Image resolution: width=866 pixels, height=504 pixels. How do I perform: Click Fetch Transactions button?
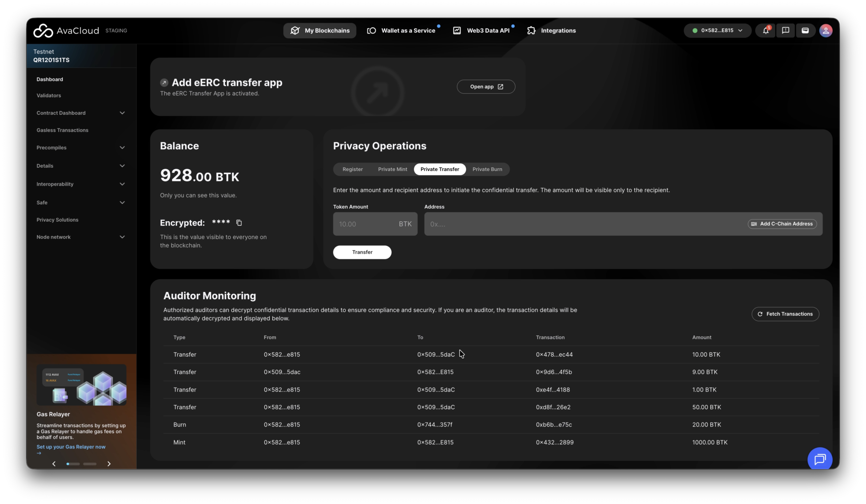(785, 314)
